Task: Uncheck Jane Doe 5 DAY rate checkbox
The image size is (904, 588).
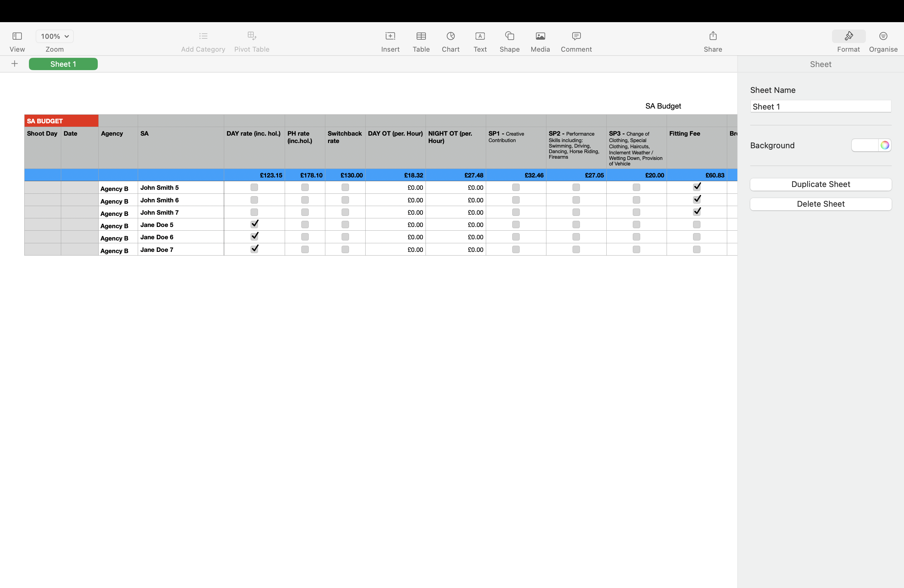Action: [x=255, y=224]
